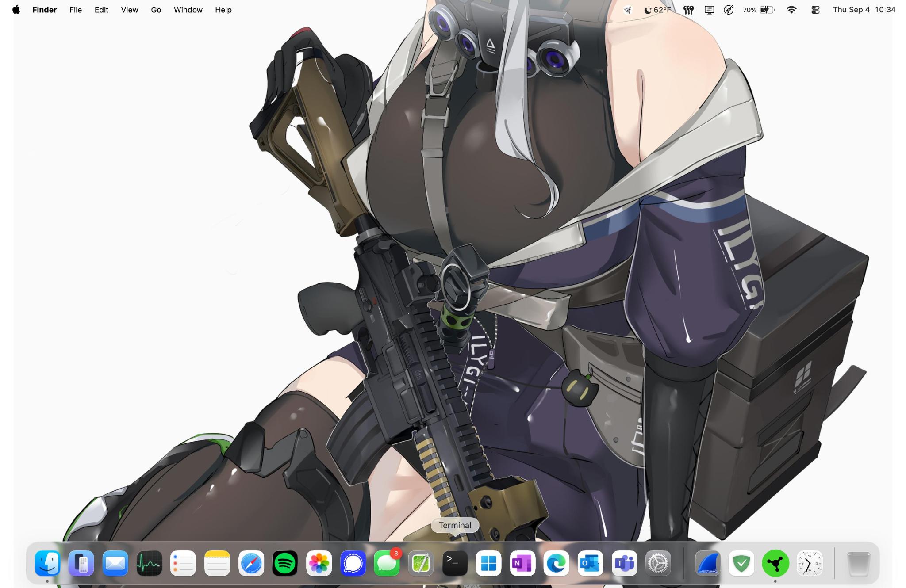Open Messages app with 3 badge
The width and height of the screenshot is (906, 588).
click(387, 563)
